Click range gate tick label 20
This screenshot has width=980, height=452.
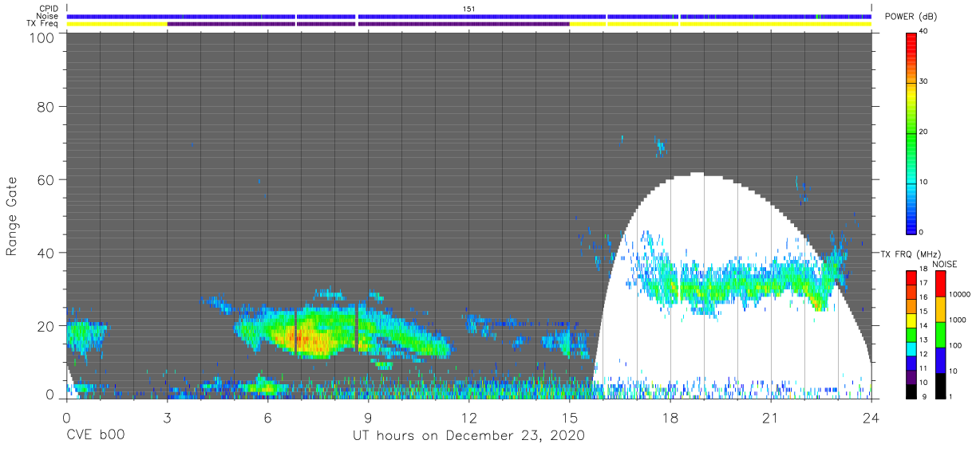click(45, 325)
